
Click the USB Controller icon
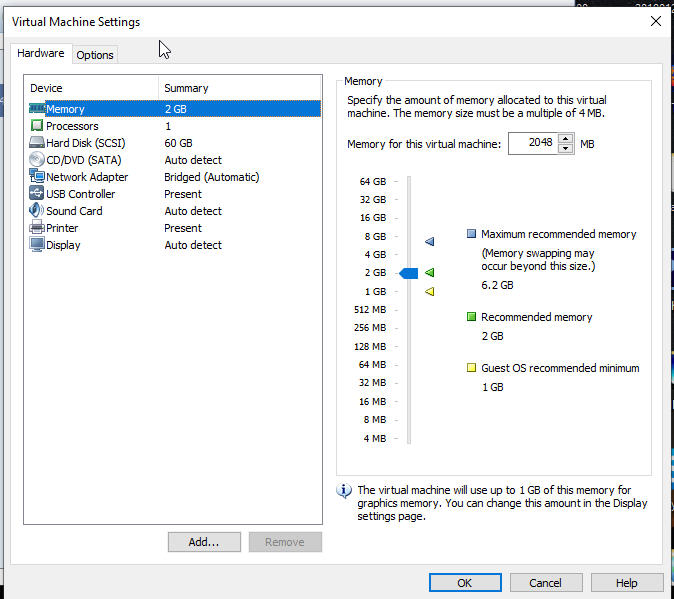37,194
